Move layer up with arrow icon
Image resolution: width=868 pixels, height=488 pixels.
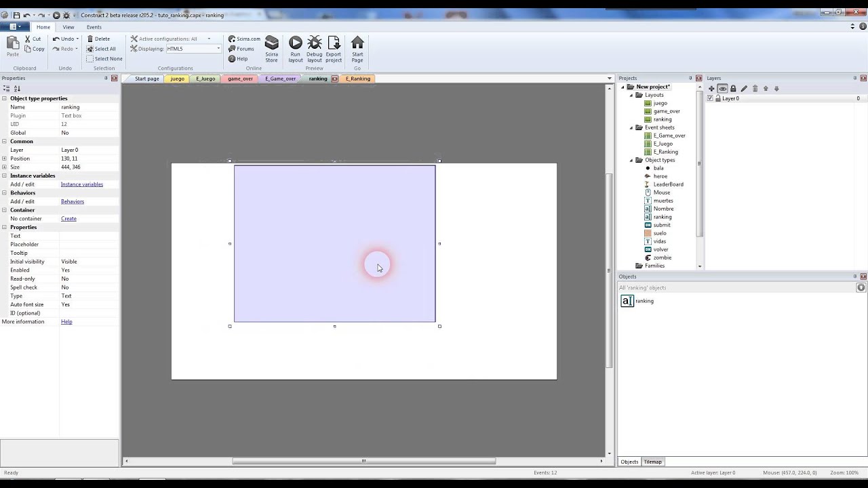(766, 89)
